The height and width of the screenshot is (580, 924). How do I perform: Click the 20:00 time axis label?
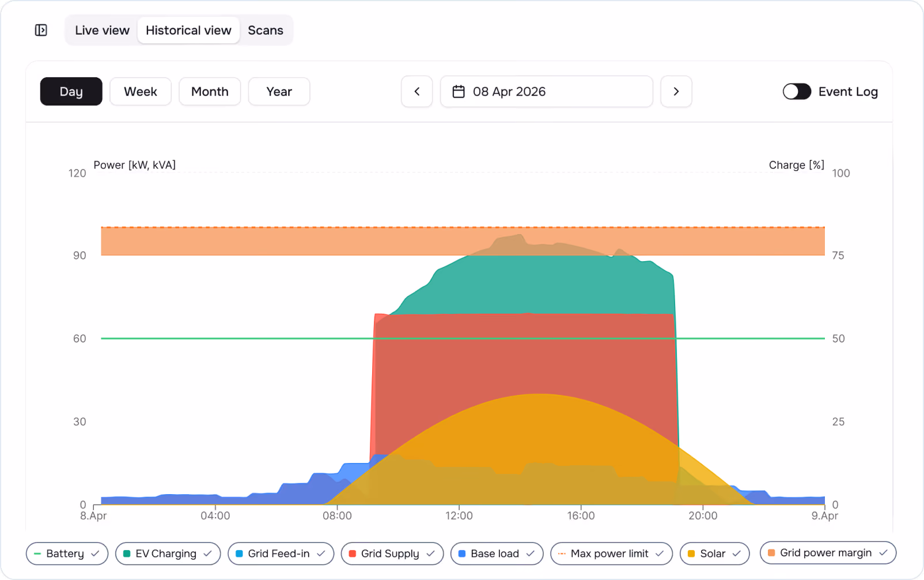[703, 516]
